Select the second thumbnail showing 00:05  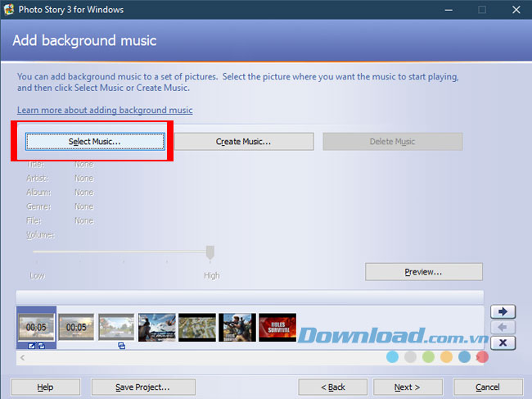[x=76, y=327]
